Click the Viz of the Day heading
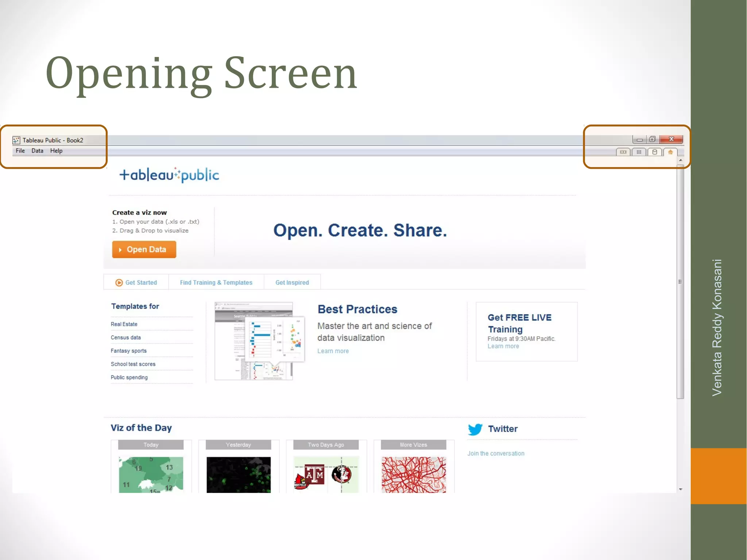 point(141,428)
